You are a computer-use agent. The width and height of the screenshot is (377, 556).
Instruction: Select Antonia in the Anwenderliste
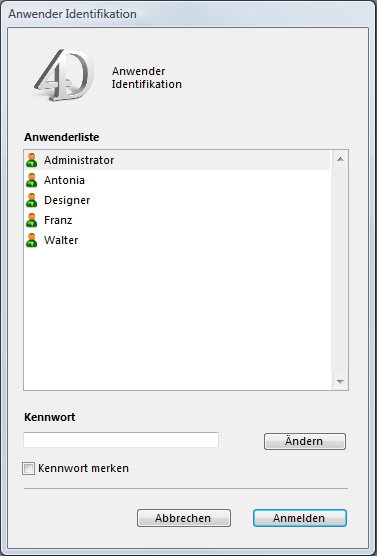[177, 180]
